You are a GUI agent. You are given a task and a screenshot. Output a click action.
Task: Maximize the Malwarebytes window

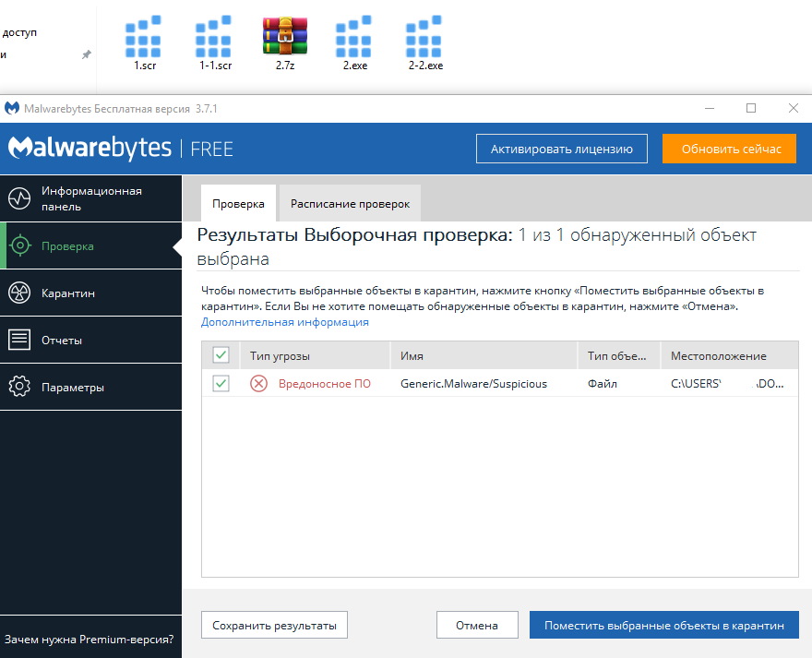coord(751,108)
